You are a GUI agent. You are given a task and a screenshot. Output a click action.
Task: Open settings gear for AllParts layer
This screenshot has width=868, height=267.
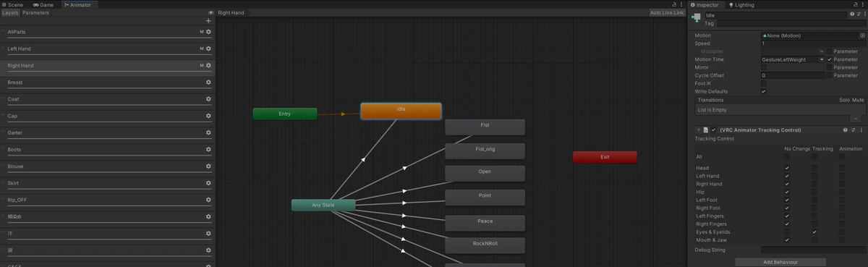click(209, 32)
